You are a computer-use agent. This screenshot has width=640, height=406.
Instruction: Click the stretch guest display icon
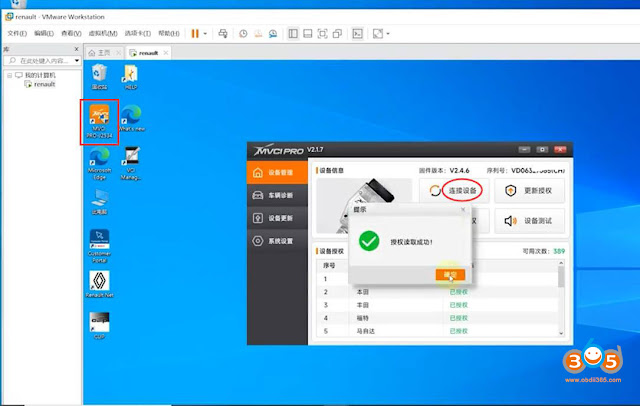click(x=378, y=33)
